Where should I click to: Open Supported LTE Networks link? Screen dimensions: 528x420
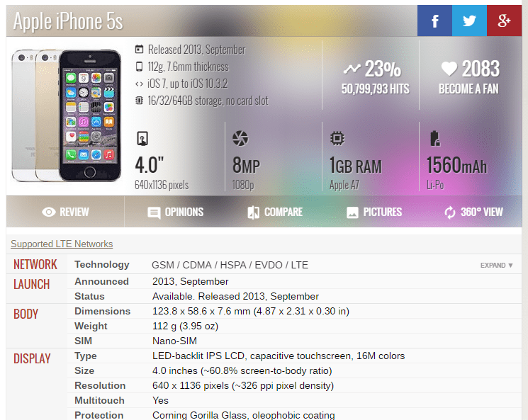pos(62,244)
